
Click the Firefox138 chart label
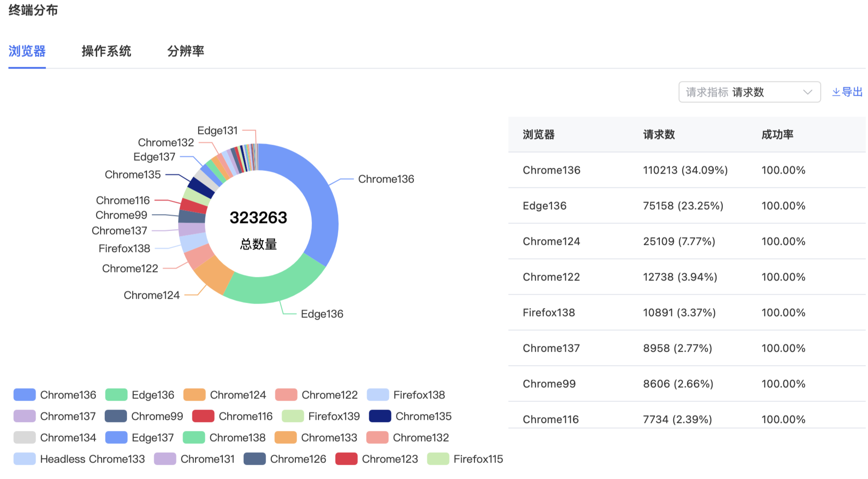tap(124, 248)
